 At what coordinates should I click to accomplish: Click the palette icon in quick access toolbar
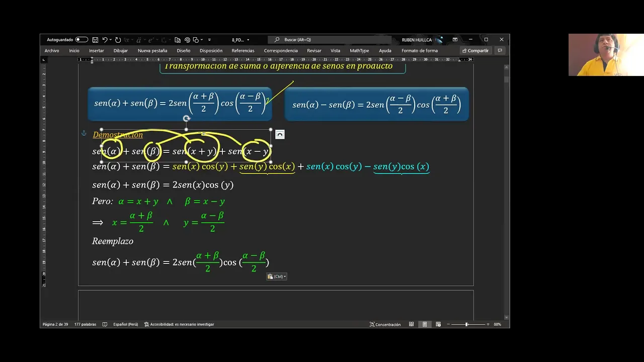pos(187,40)
